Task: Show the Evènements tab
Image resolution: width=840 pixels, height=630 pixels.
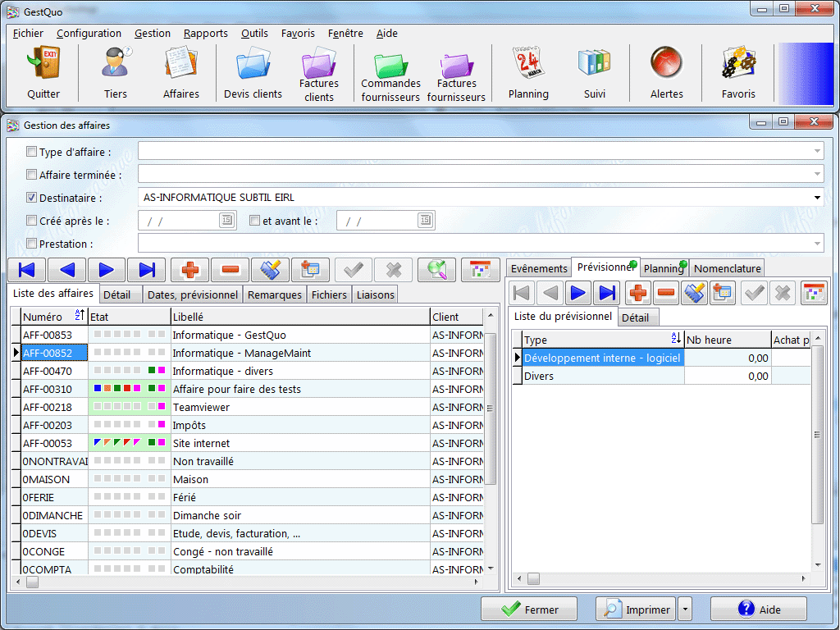Action: [539, 268]
